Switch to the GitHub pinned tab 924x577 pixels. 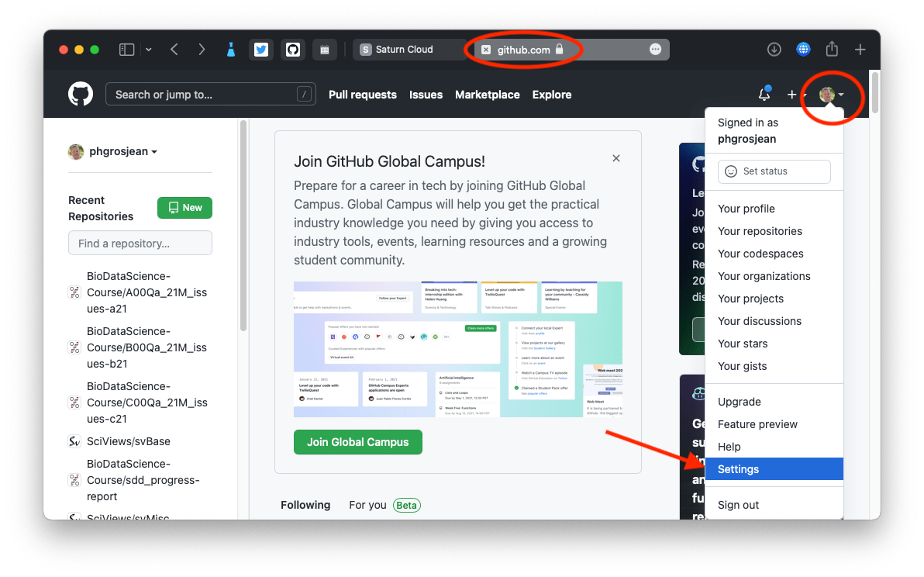coord(293,49)
